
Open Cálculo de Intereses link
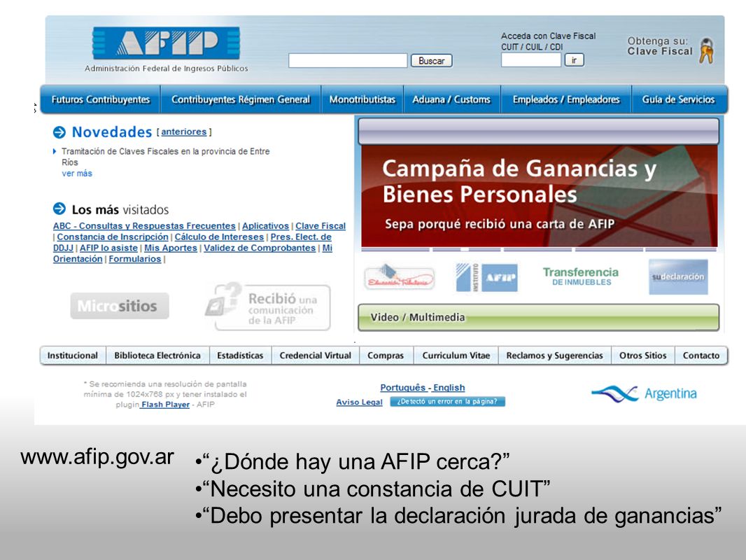tap(219, 237)
